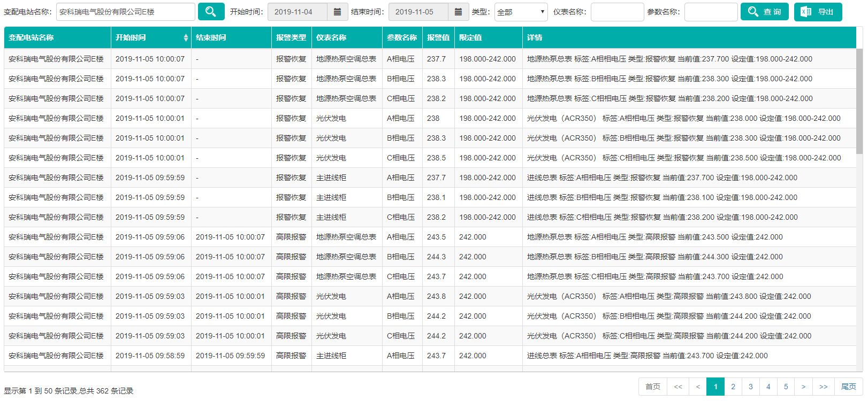Expand the 类型 dropdown showing 全部
The width and height of the screenshot is (868, 401).
click(x=521, y=12)
